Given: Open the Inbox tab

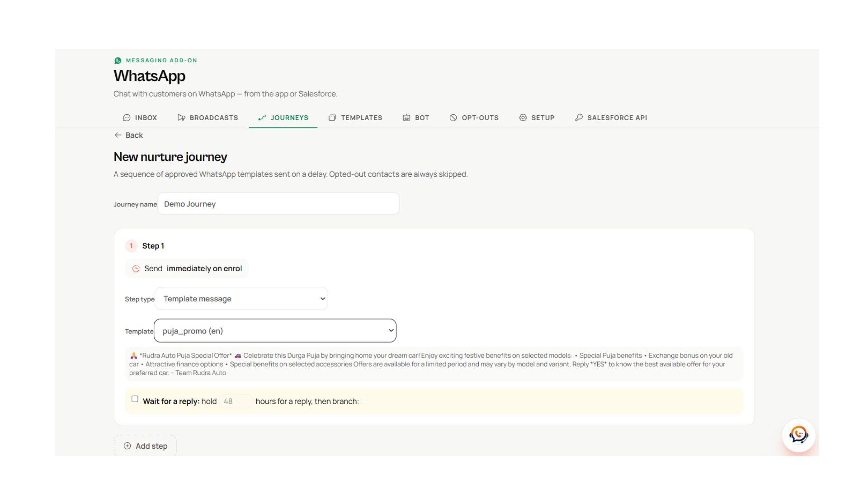Looking at the screenshot, I should (140, 117).
